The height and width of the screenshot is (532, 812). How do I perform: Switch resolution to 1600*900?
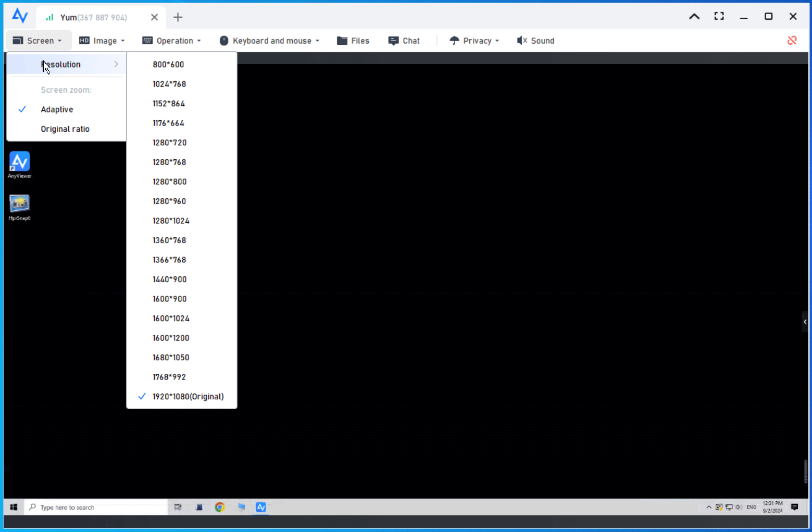(182, 299)
